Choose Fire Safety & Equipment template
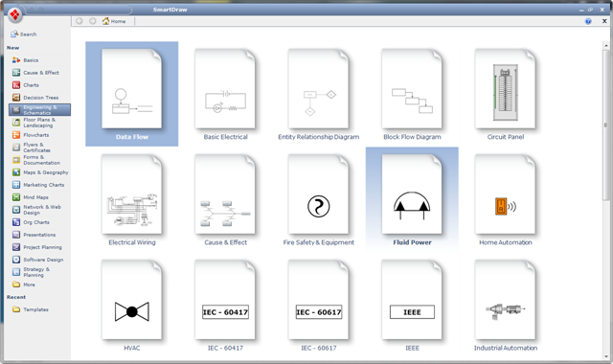 (x=319, y=200)
